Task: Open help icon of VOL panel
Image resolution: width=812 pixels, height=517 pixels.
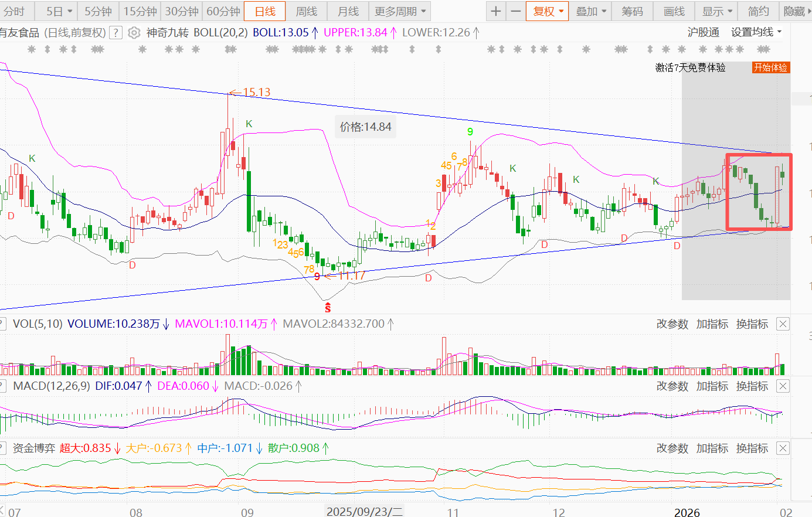Action: point(2,324)
